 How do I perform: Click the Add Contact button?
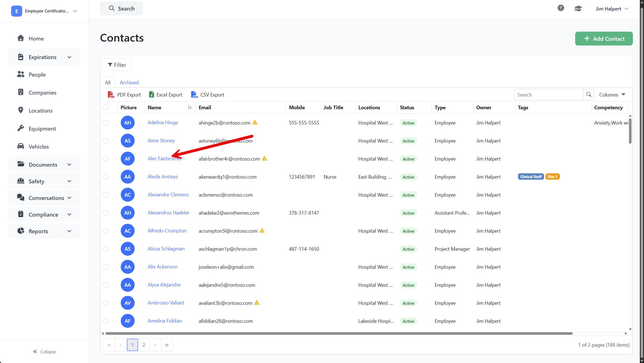[604, 39]
